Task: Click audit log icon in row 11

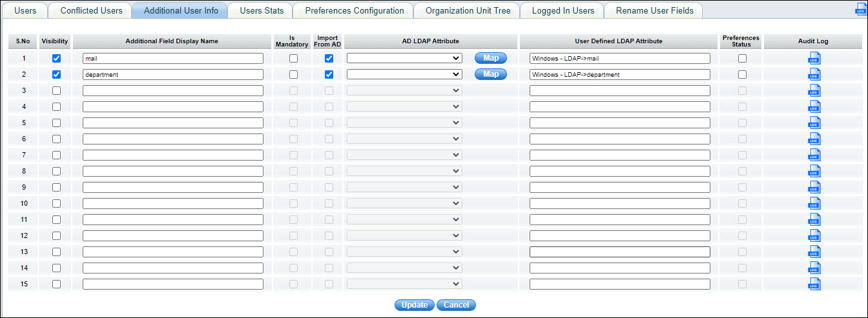Action: 814,219
